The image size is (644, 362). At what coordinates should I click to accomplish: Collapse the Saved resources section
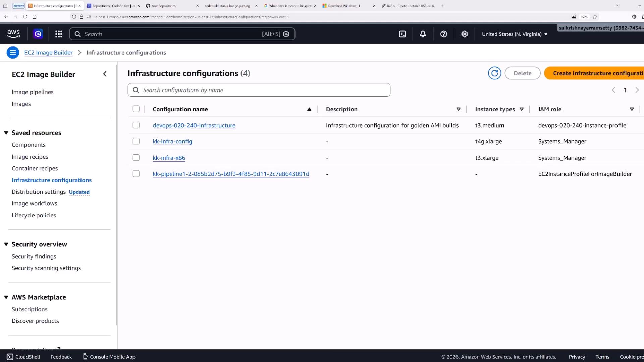pos(6,133)
